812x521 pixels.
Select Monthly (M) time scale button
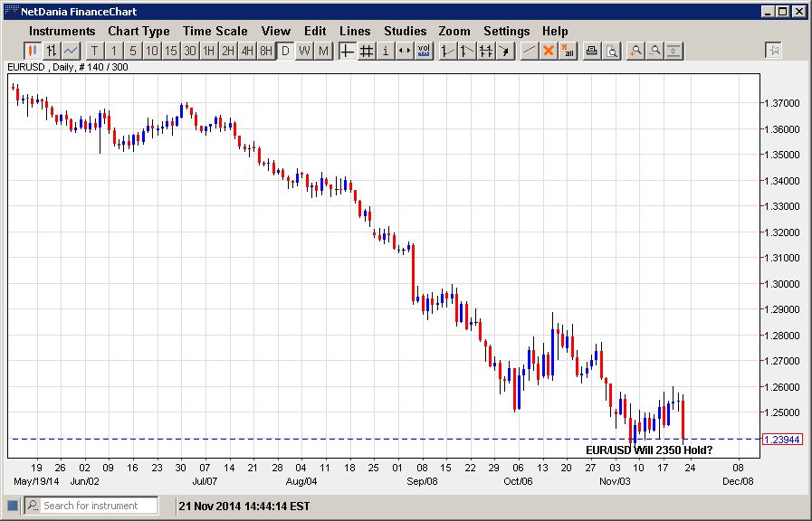pyautogui.click(x=324, y=51)
